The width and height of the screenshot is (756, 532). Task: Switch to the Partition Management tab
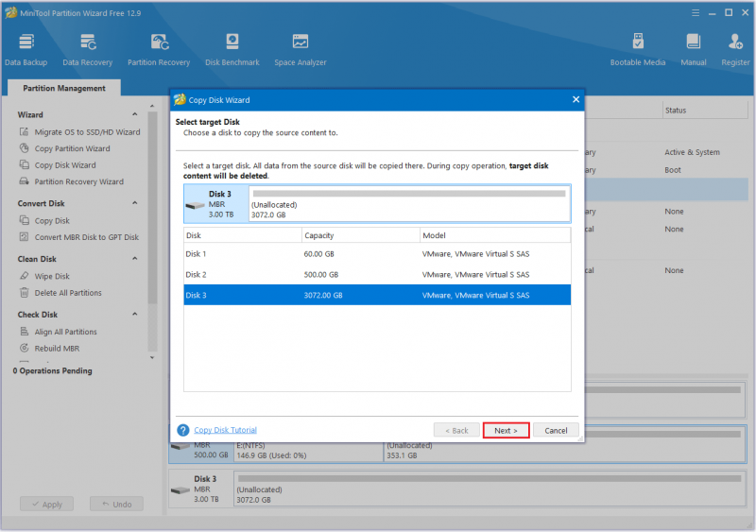64,88
